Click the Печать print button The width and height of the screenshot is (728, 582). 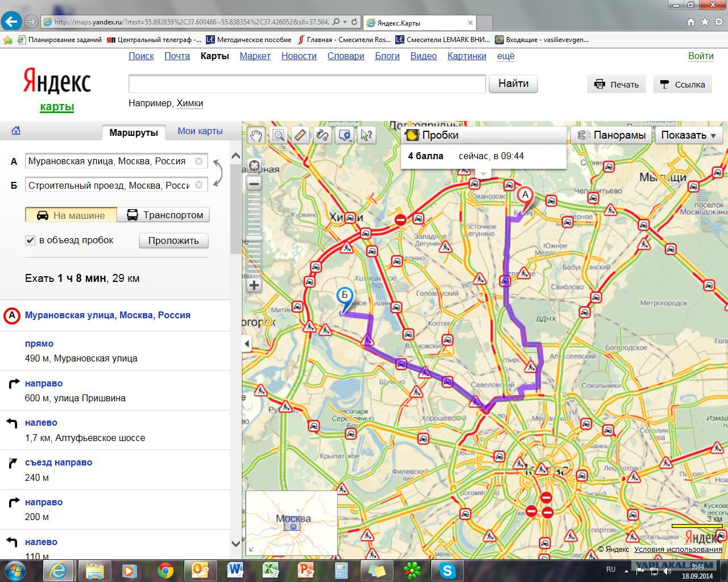pyautogui.click(x=617, y=84)
